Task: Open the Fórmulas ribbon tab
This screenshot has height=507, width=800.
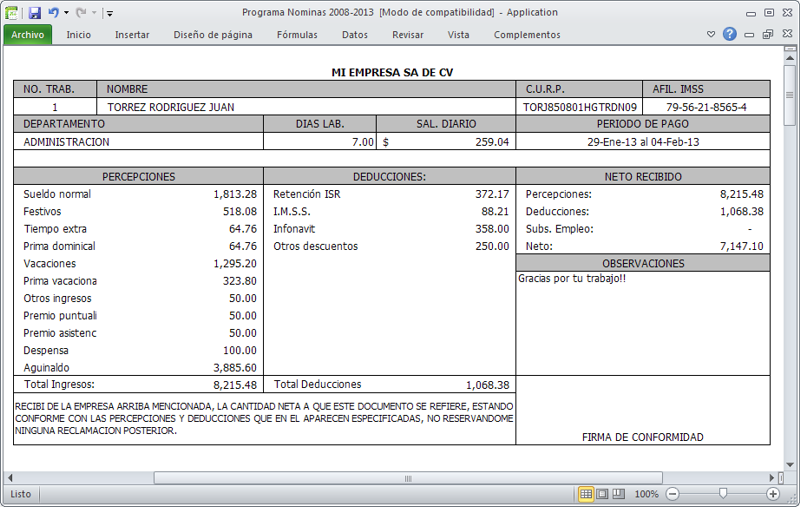Action: coord(297,34)
